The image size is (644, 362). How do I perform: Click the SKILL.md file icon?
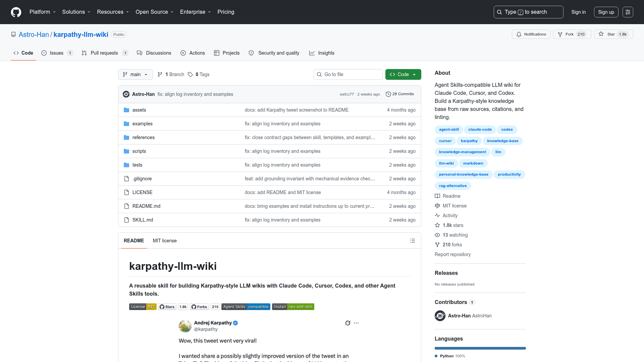[126, 220]
